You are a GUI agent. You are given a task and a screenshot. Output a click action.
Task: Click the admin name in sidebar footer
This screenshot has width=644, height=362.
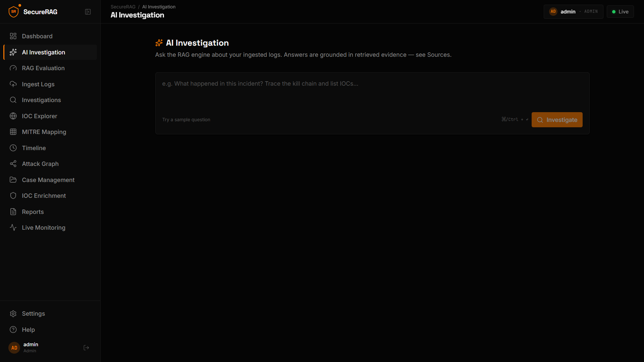pyautogui.click(x=31, y=344)
